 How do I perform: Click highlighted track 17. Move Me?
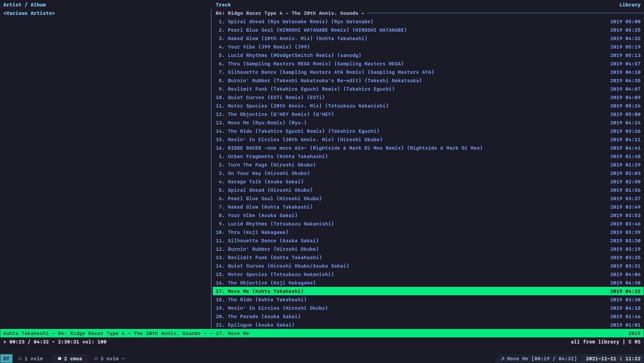point(428,291)
